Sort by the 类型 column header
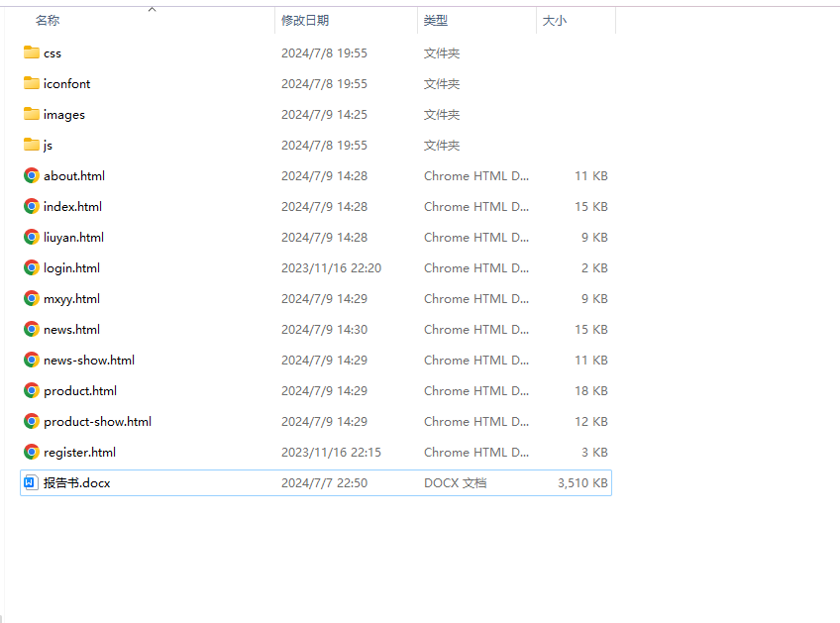 click(435, 21)
